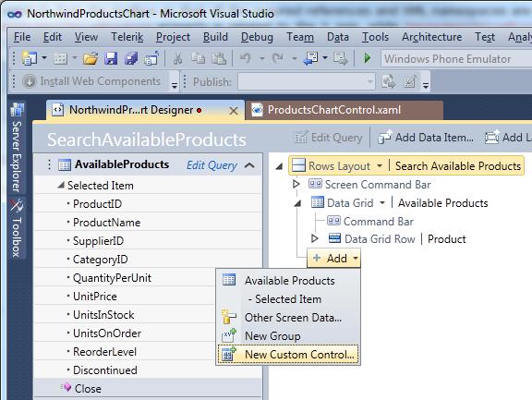The image size is (532, 400).
Task: Click the Add Data Item toolbar button
Action: click(426, 138)
